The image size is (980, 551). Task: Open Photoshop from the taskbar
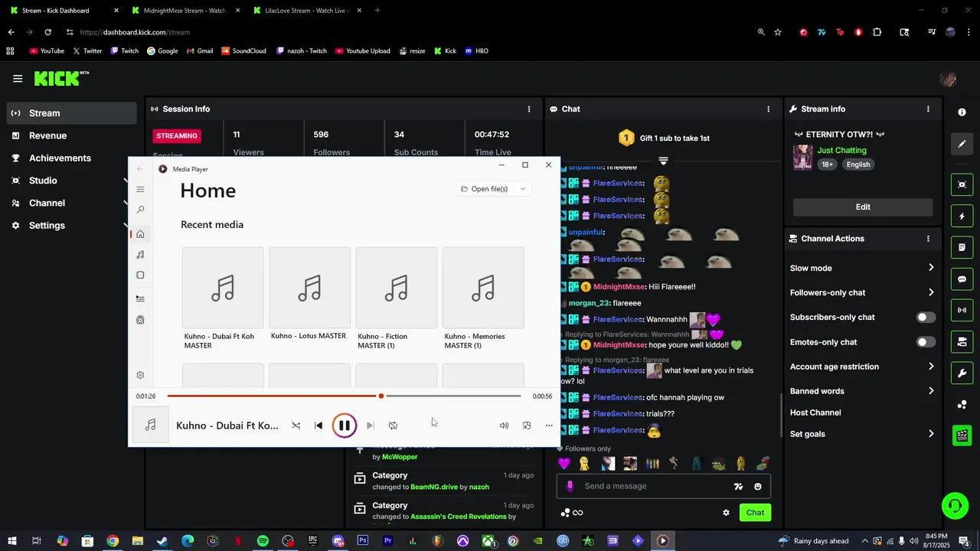coord(363,541)
